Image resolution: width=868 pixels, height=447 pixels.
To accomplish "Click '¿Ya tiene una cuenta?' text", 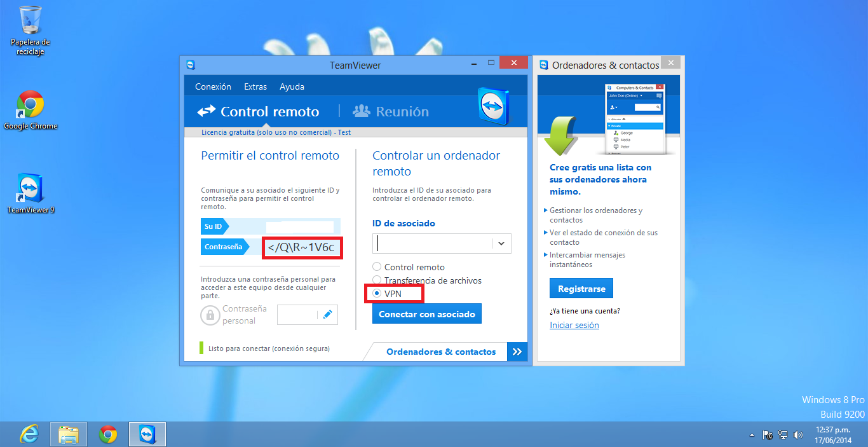I will [x=585, y=311].
